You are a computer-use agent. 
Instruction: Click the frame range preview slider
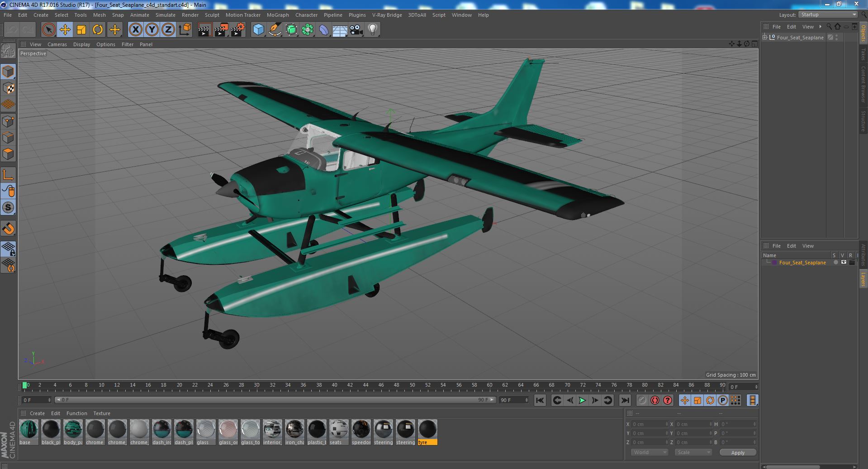pos(275,400)
